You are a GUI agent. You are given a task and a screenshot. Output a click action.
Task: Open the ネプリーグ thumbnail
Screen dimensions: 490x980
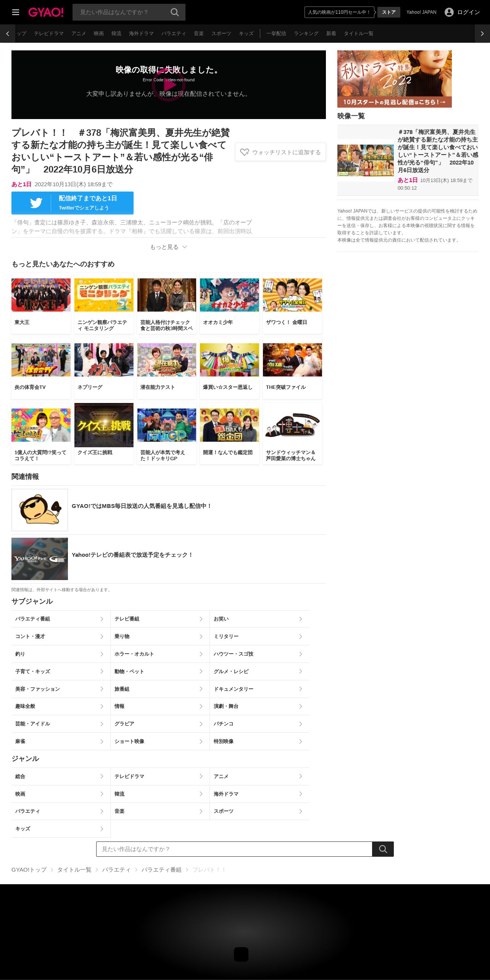104,360
